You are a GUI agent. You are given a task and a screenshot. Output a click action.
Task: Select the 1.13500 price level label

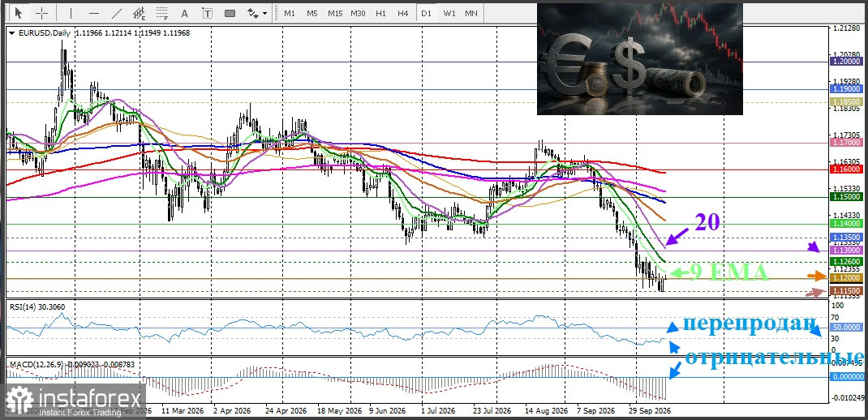[x=846, y=237]
